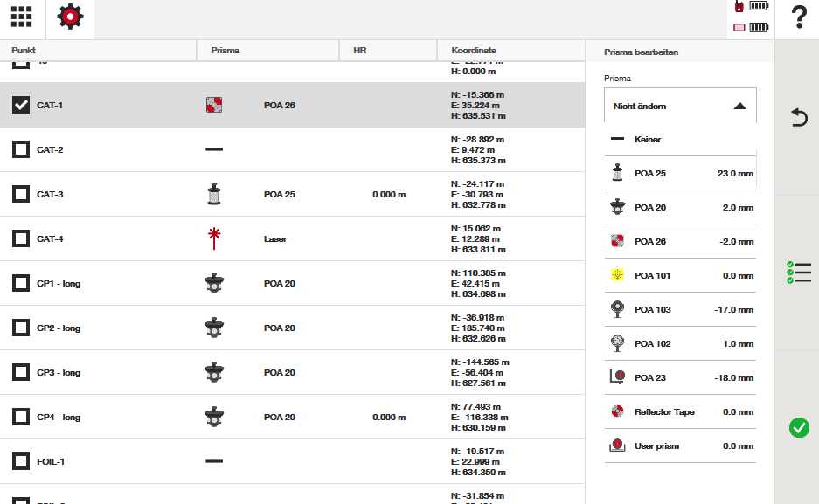Click the help question mark icon
This screenshot has width=819, height=504.
coord(799,18)
